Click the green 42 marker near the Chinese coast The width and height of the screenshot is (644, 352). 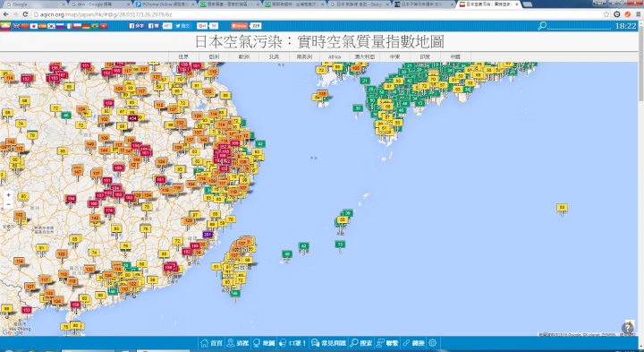click(259, 144)
